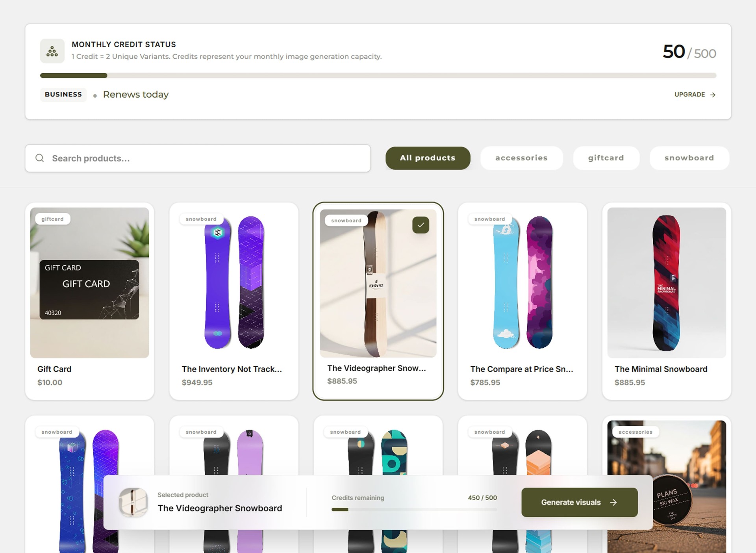Switch to the giftcard filter
Image resolution: width=756 pixels, height=553 pixels.
pos(606,158)
